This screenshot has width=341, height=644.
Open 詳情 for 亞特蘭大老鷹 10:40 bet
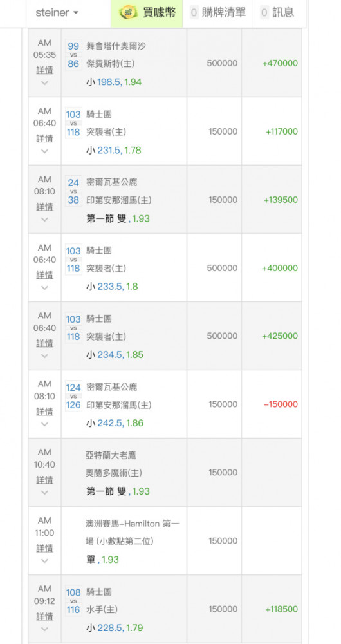coord(45,479)
